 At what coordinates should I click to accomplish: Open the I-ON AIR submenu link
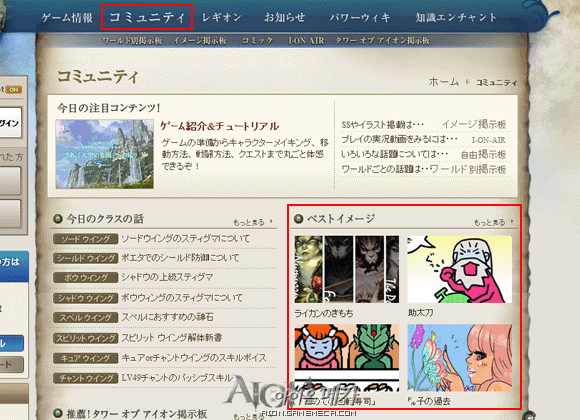point(306,40)
